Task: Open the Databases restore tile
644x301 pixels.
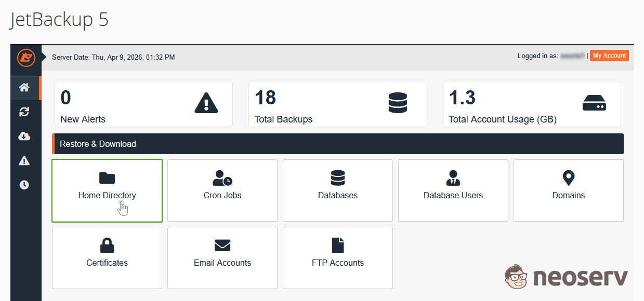Action: tap(338, 190)
